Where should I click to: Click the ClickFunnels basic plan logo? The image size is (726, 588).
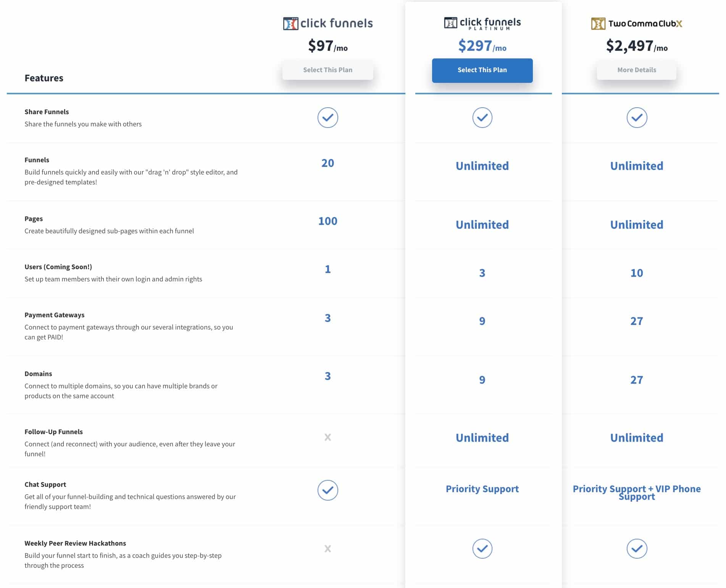328,23
